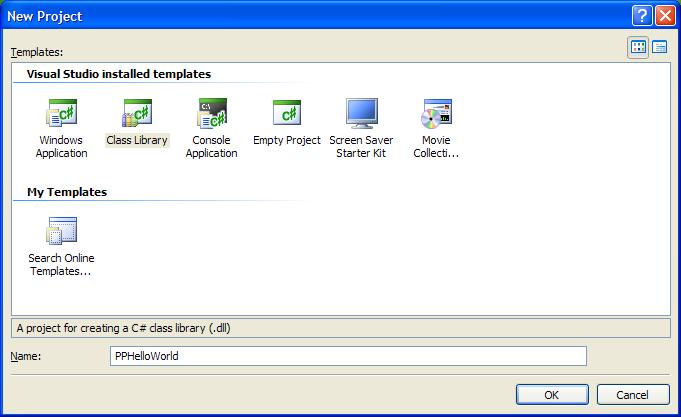Switch to small icons list view
681x417 pixels.
[x=660, y=47]
